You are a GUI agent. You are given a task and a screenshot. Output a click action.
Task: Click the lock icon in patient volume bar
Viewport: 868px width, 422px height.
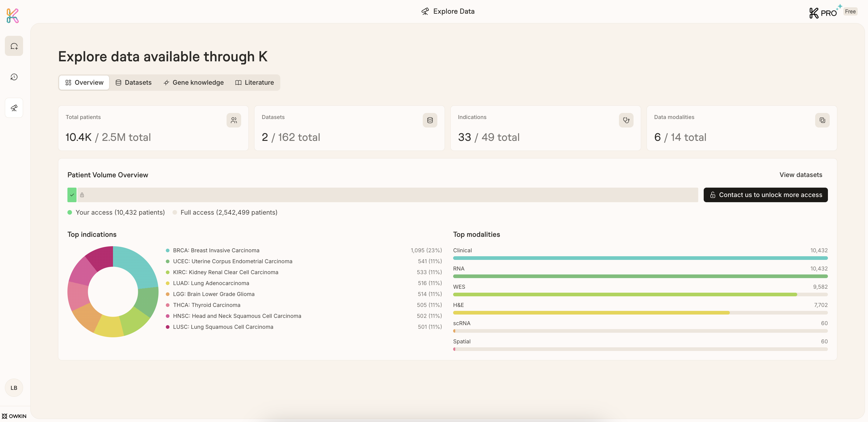[x=82, y=195]
